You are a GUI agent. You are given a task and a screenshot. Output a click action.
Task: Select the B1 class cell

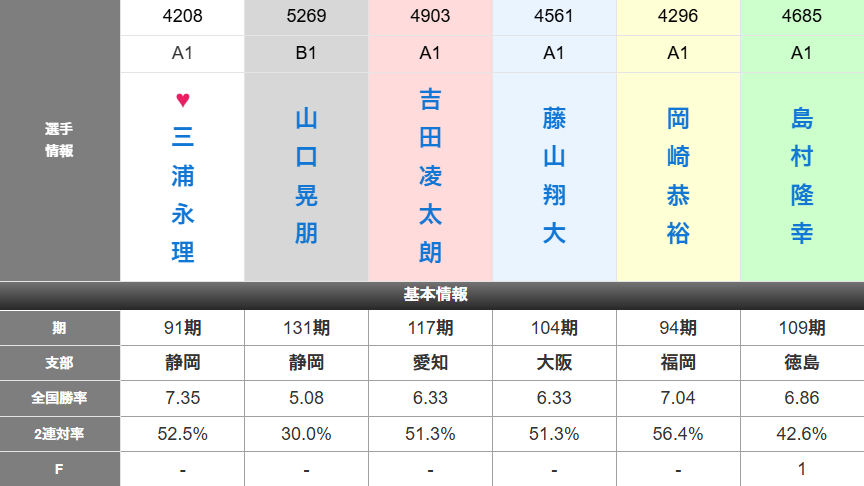tap(306, 53)
